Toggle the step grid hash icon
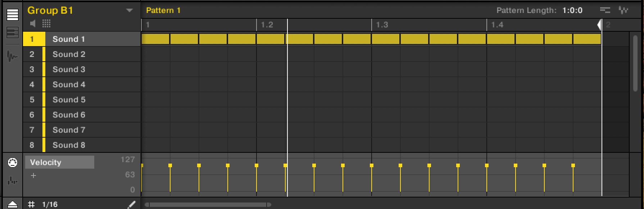The image size is (644, 209). click(x=32, y=204)
